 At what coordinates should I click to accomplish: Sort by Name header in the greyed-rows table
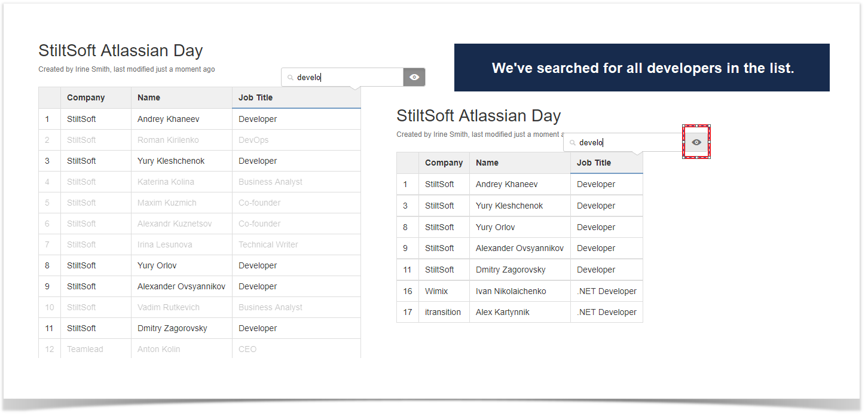click(x=182, y=97)
